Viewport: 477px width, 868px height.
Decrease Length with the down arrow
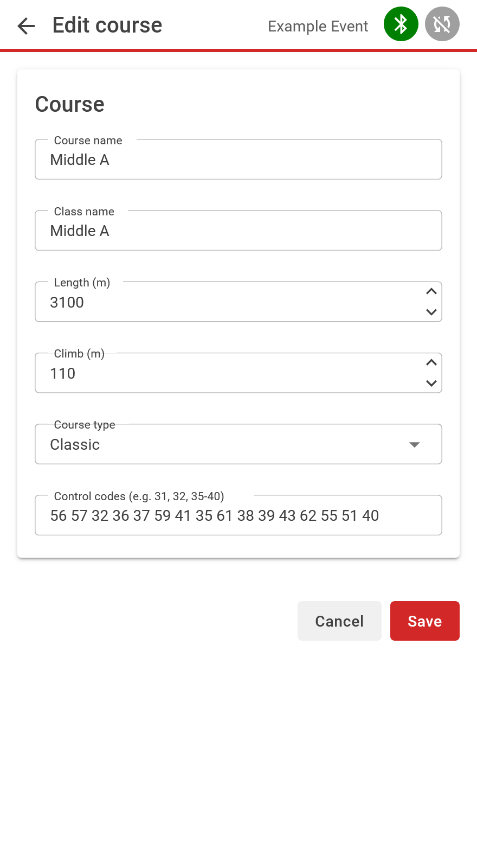[431, 312]
